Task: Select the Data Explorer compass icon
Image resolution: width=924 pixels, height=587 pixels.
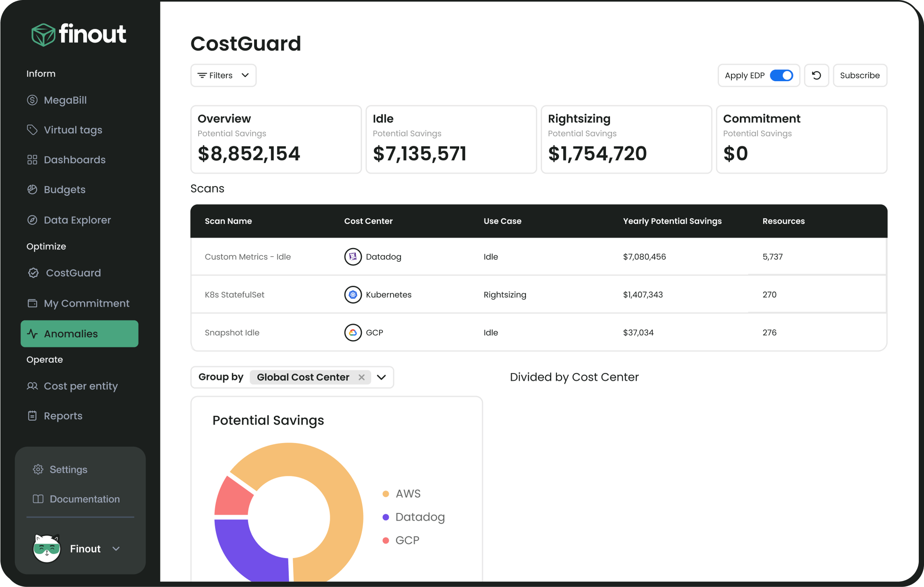Action: (32, 220)
